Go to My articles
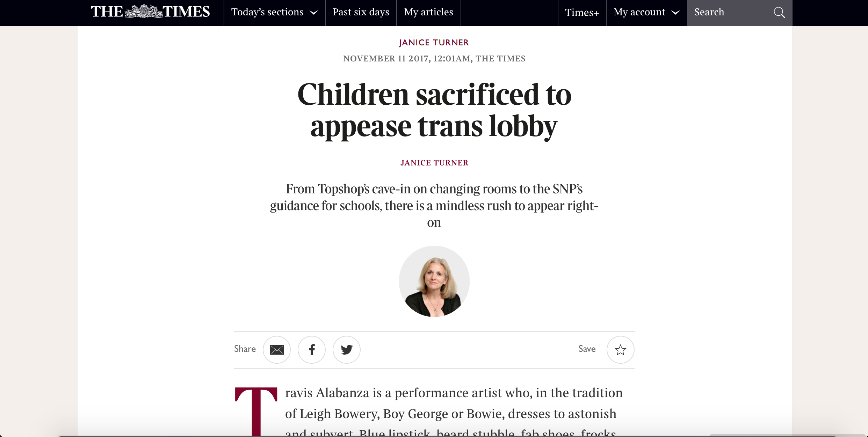Screen dimensions: 868x437 [428, 12]
